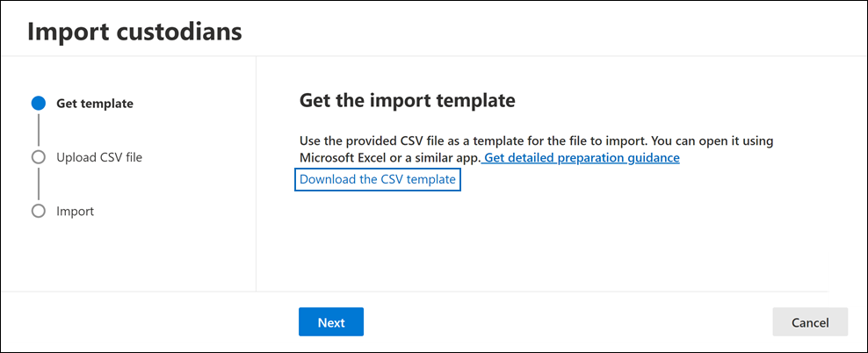Download the CSV template via its link

pyautogui.click(x=378, y=179)
